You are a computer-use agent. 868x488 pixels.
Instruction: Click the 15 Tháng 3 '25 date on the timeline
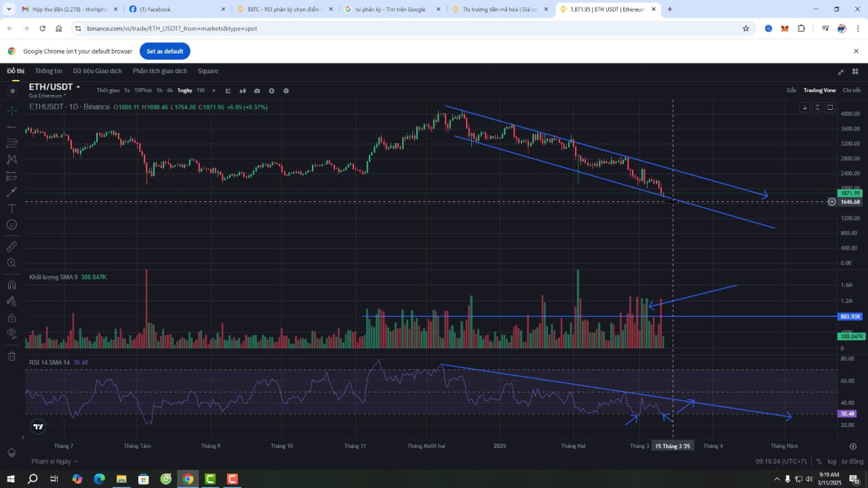tap(672, 446)
